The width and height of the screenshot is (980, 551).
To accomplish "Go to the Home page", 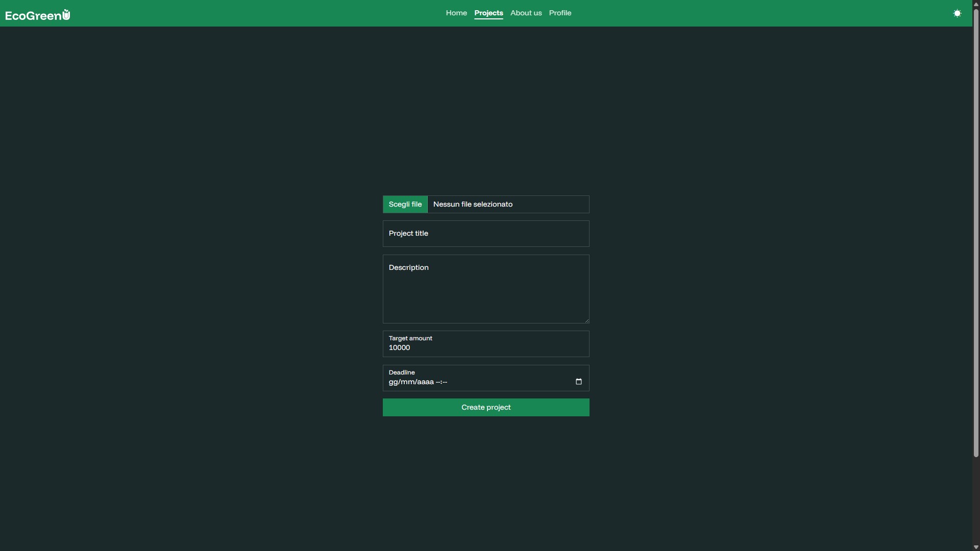I will 456,13.
